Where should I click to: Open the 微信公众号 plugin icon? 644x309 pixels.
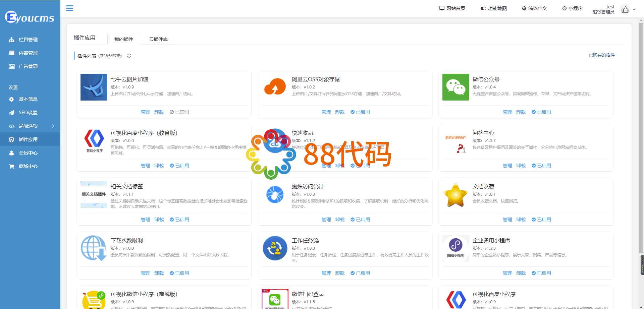(456, 87)
